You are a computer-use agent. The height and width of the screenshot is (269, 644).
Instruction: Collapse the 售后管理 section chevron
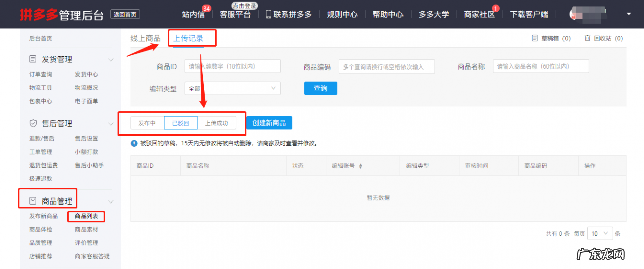(x=111, y=124)
